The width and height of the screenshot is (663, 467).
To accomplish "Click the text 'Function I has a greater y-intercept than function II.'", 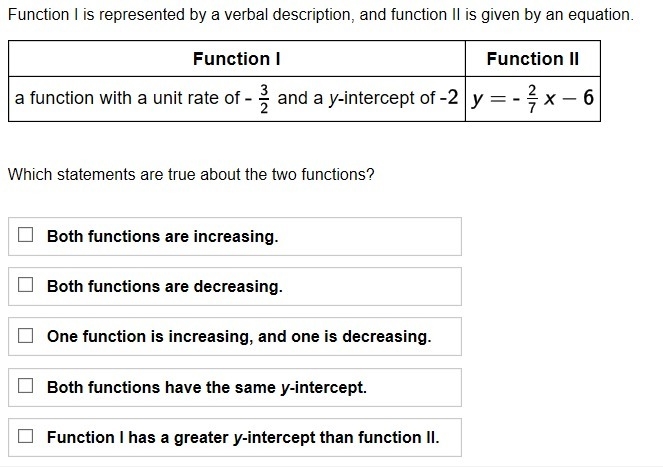I will click(243, 437).
